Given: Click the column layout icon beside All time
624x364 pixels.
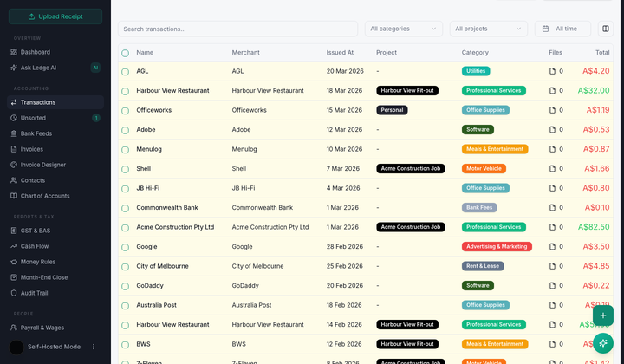Looking at the screenshot, I should pos(605,29).
